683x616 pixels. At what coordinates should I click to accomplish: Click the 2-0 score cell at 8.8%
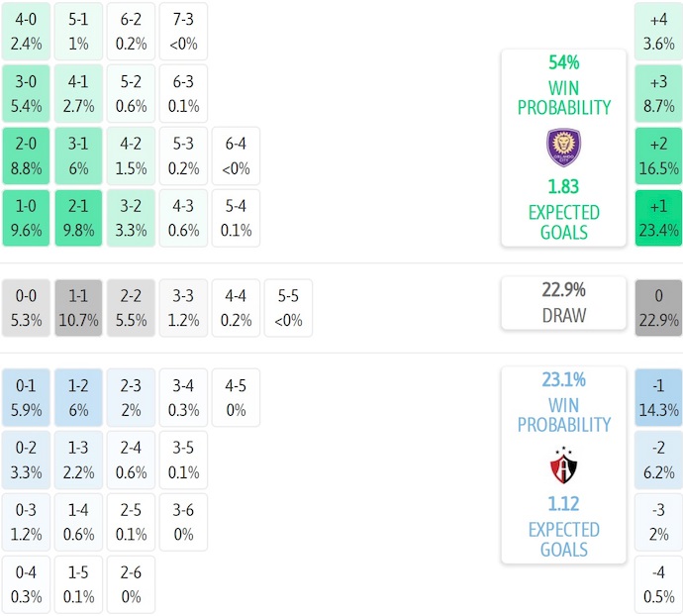(26, 155)
